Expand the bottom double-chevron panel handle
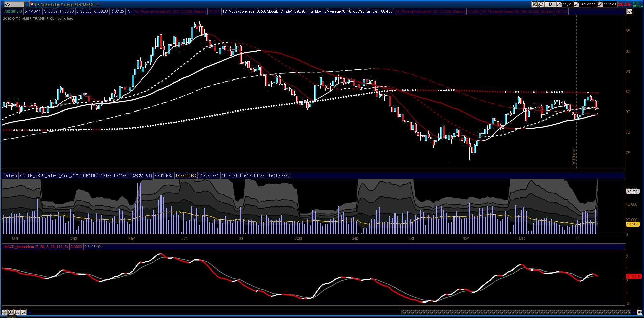Image resolution: width=644 pixels, height=318 pixels. pyautogui.click(x=11, y=317)
